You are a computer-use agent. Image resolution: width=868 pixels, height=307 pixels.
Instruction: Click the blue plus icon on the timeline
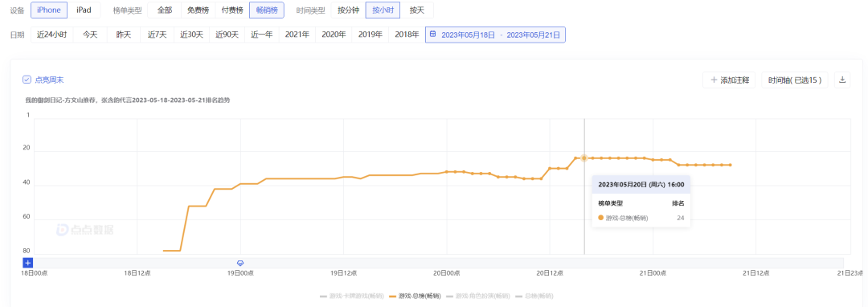[27, 263]
